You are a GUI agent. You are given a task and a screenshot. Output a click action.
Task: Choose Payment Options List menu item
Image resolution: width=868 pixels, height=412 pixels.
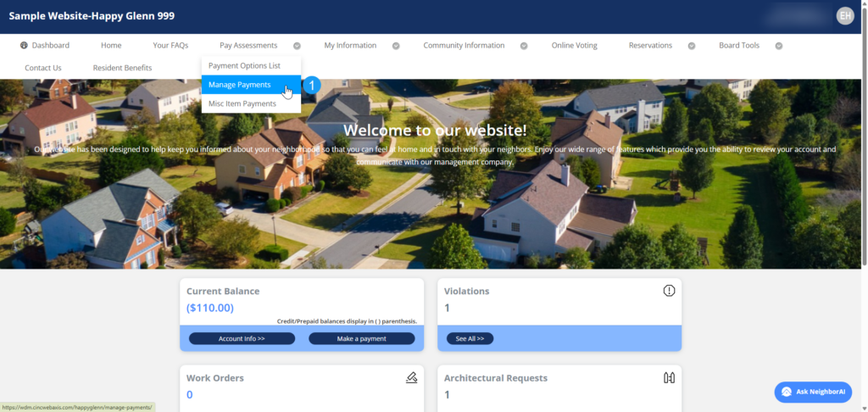pyautogui.click(x=244, y=65)
